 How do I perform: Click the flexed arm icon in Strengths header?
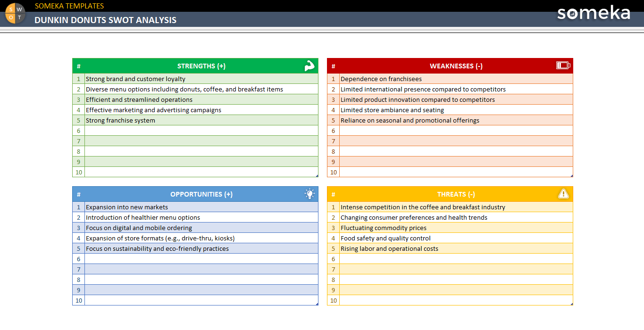309,66
